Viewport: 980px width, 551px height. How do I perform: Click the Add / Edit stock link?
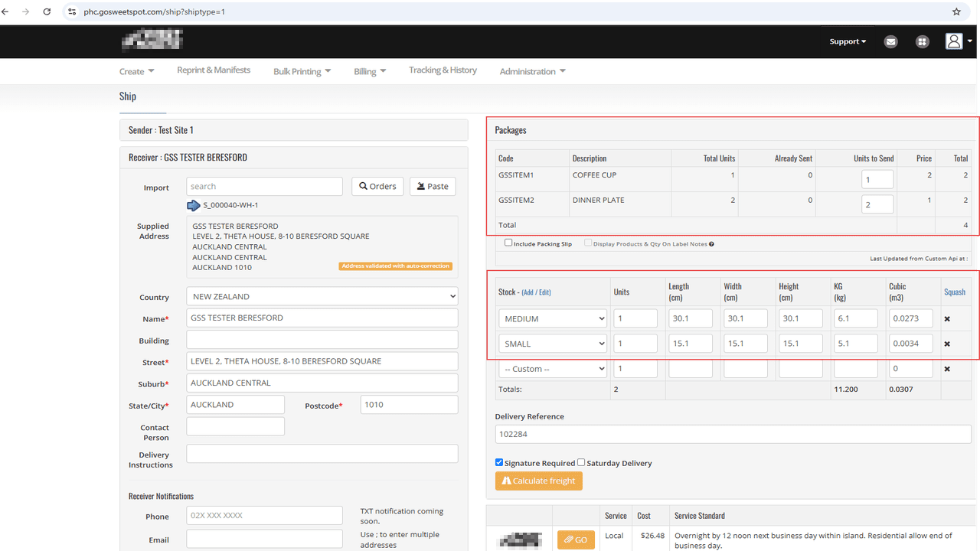[x=536, y=292]
